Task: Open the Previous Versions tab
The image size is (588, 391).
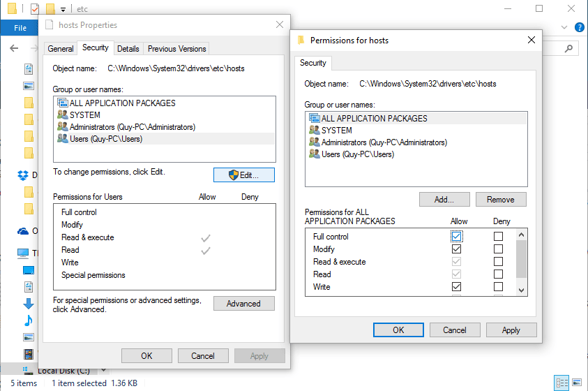Action: click(176, 49)
